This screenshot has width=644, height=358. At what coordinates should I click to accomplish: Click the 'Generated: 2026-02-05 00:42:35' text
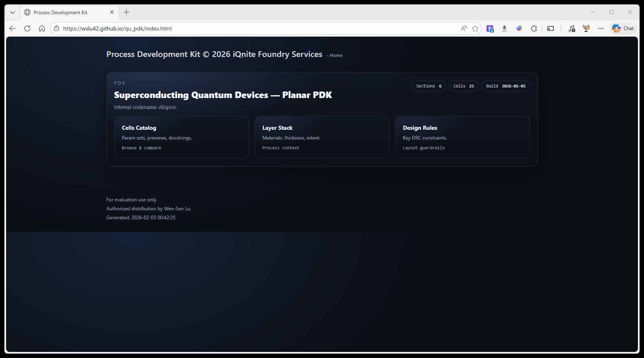[141, 218]
